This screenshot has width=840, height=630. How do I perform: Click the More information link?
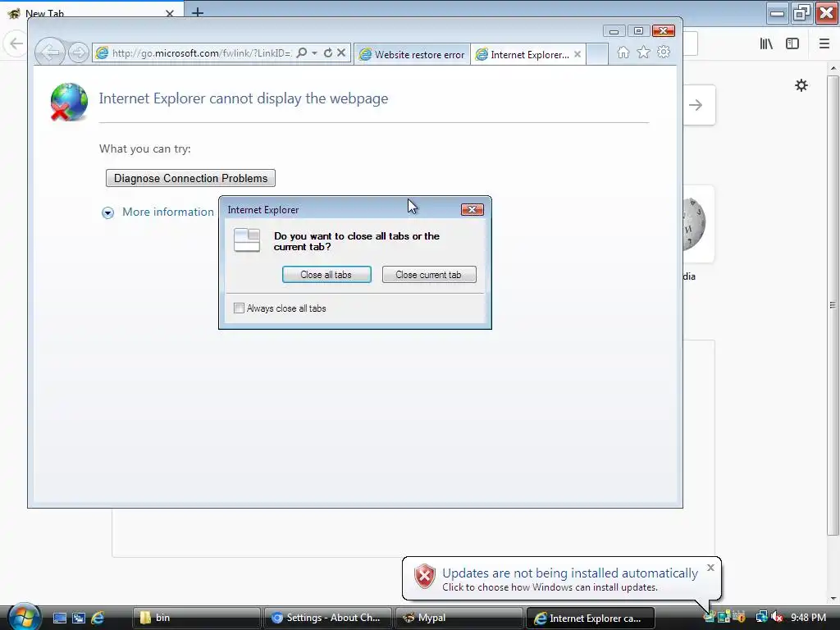click(x=167, y=212)
